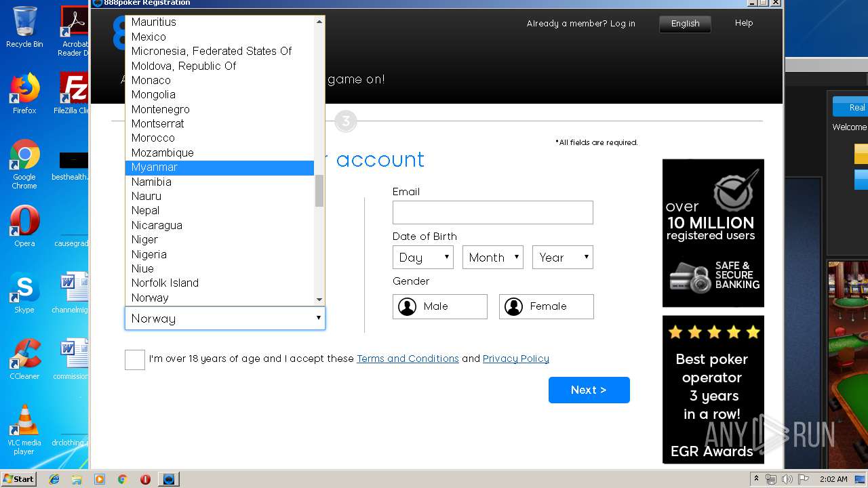Screen dimensions: 868x488
Task: Open the Privacy Policy link
Action: click(516, 359)
